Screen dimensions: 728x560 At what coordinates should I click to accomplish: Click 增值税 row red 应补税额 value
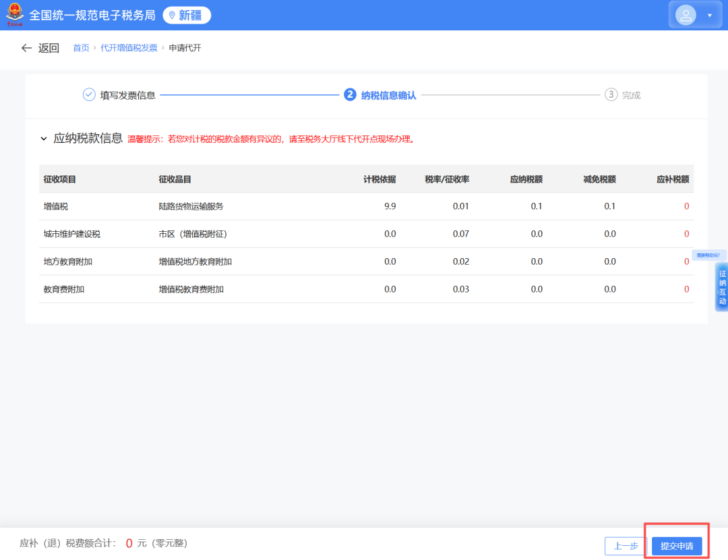pos(686,206)
